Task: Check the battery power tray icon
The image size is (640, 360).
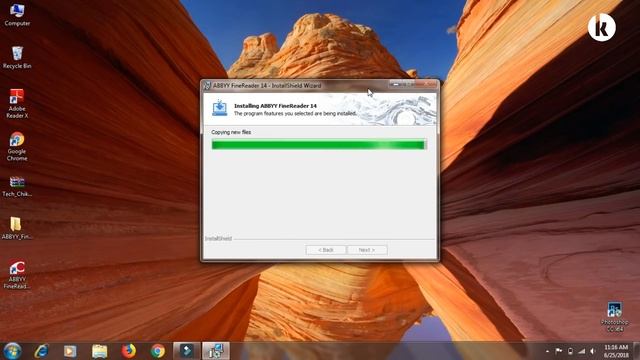Action: point(571,351)
